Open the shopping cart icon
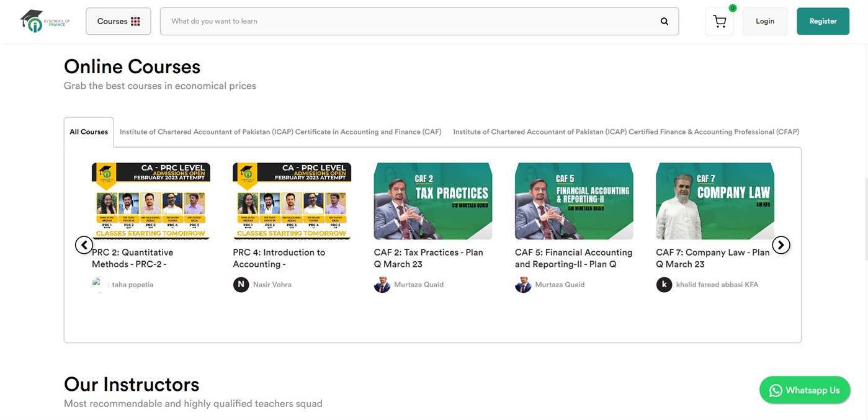 [719, 22]
